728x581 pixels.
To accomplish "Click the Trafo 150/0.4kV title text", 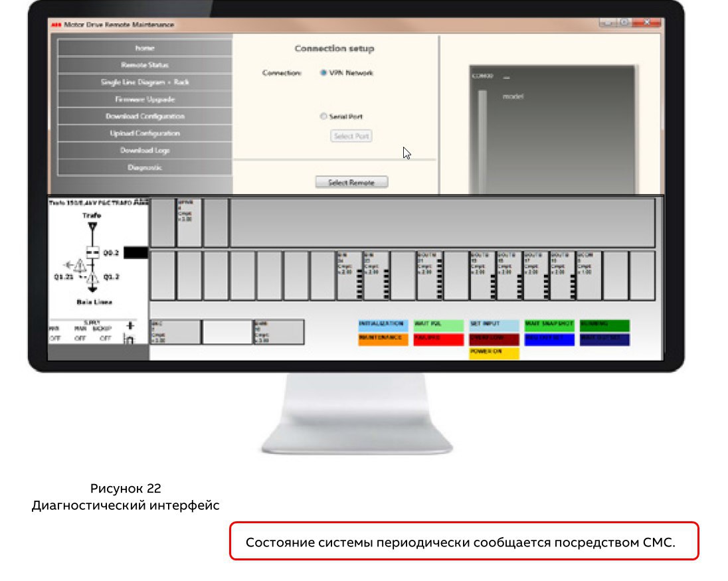I will [98, 203].
